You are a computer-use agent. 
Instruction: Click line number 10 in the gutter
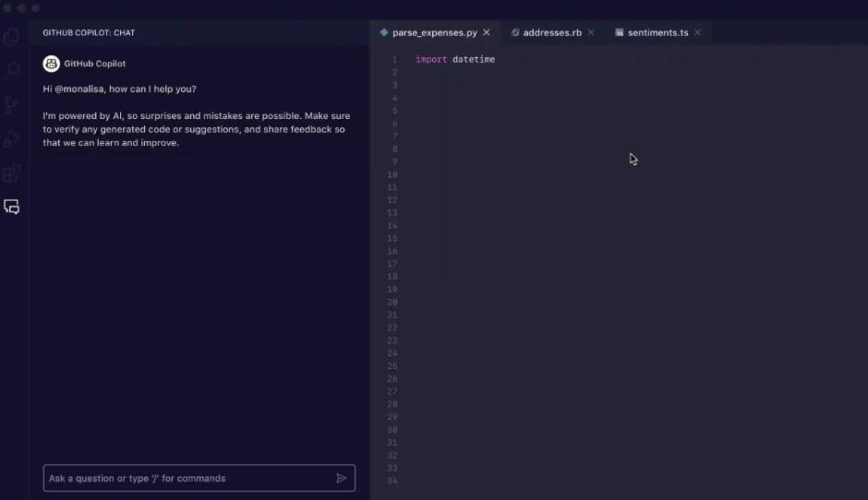[x=392, y=174]
